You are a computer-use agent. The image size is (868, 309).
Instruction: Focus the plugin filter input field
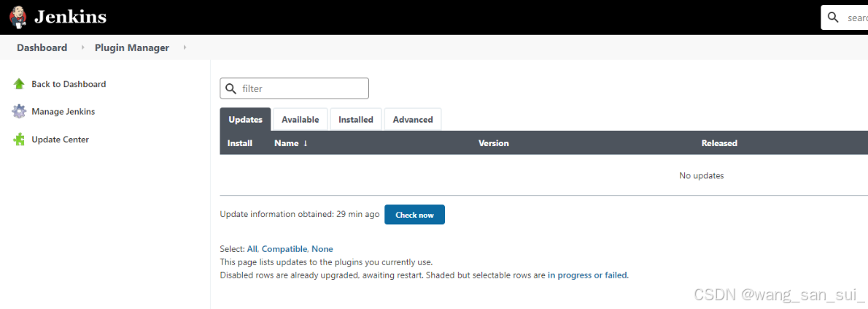pyautogui.click(x=295, y=88)
